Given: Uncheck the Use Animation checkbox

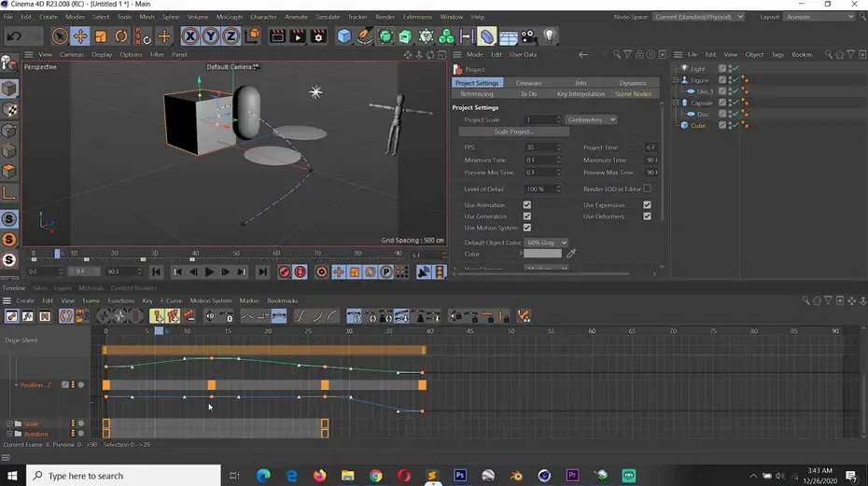Looking at the screenshot, I should (527, 205).
